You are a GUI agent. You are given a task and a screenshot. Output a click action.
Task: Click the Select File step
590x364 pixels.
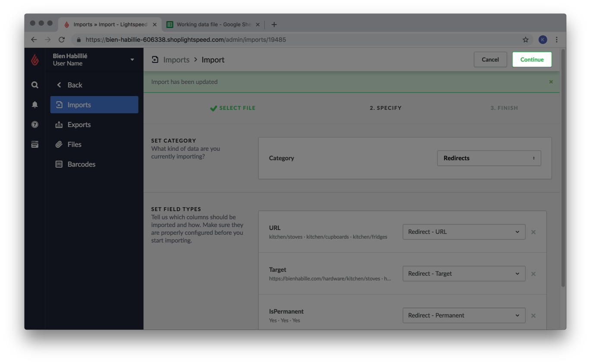(x=233, y=108)
